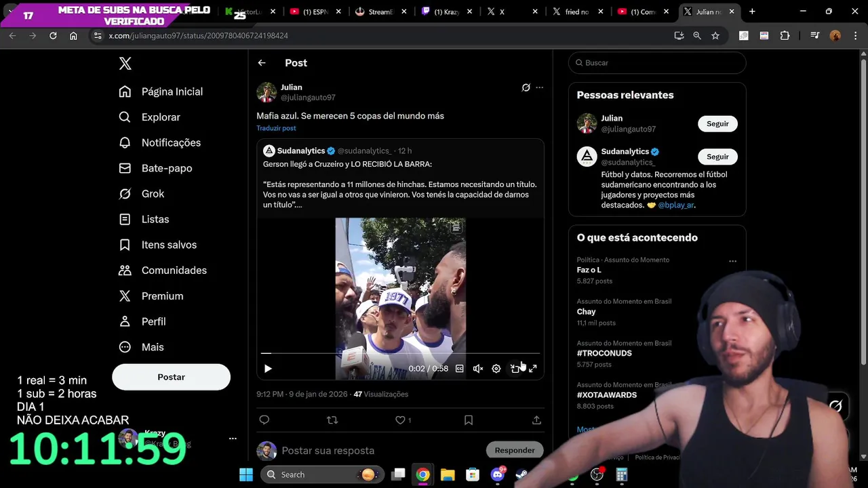Open the Explorar page
The width and height of the screenshot is (868, 488).
coord(149,117)
